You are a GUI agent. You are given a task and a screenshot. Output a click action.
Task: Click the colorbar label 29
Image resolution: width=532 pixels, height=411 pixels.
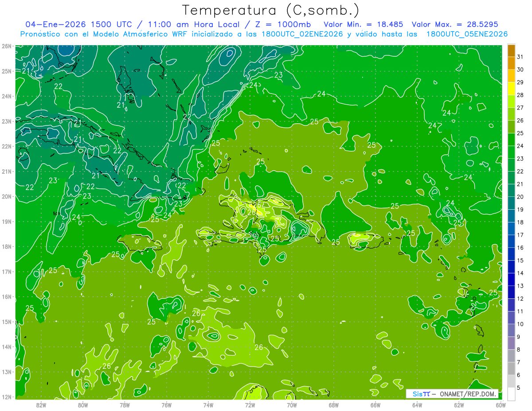click(x=520, y=82)
